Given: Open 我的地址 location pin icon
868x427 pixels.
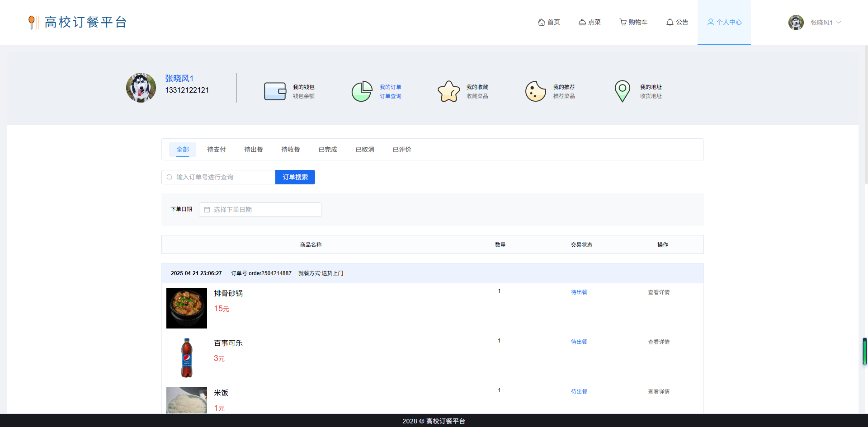Looking at the screenshot, I should pos(623,91).
